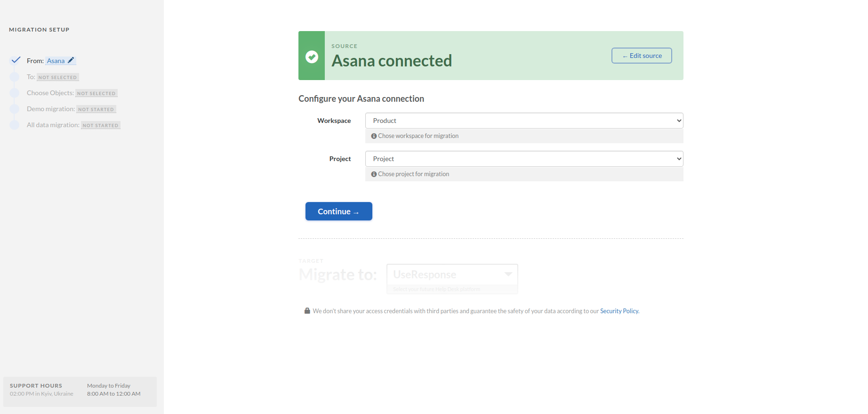Select the Demo migration Not Started step

96,109
